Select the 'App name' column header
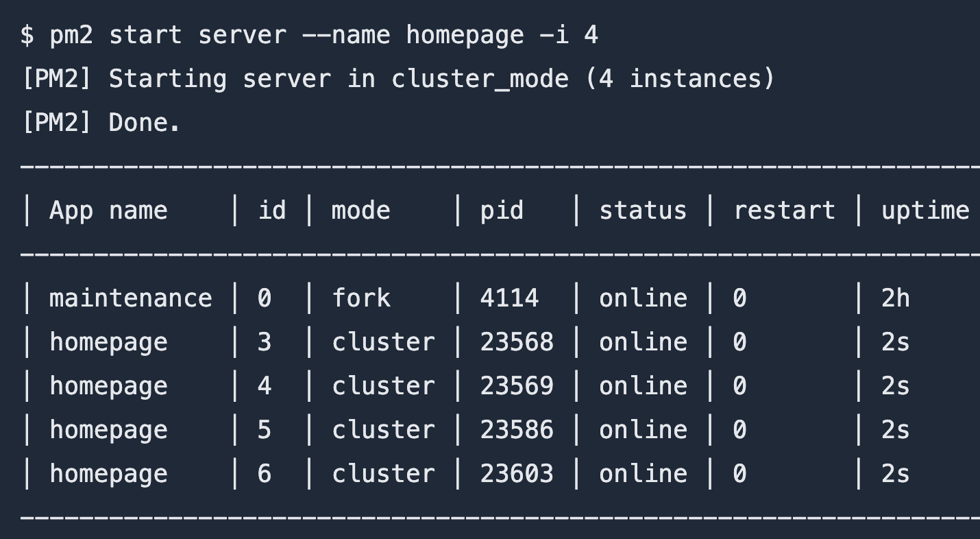This screenshot has width=980, height=539. tap(108, 211)
